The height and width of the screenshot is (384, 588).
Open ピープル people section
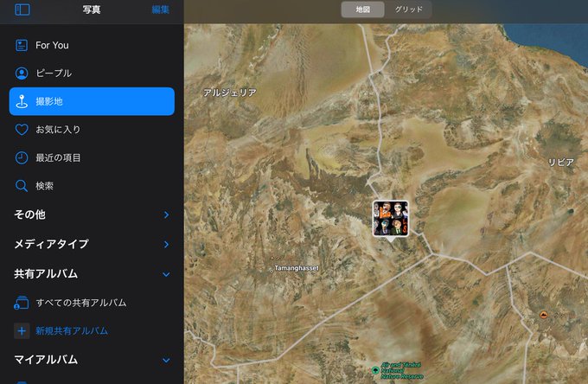pyautogui.click(x=92, y=74)
